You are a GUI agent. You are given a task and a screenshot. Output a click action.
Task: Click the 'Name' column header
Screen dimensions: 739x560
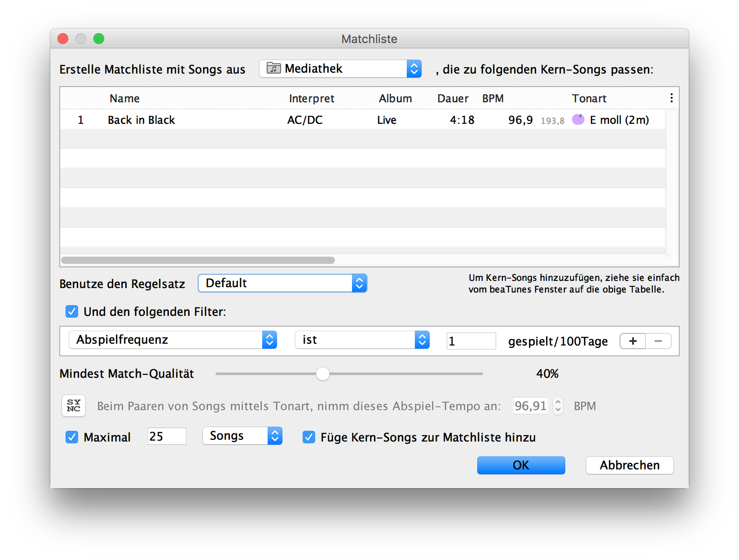tap(124, 98)
